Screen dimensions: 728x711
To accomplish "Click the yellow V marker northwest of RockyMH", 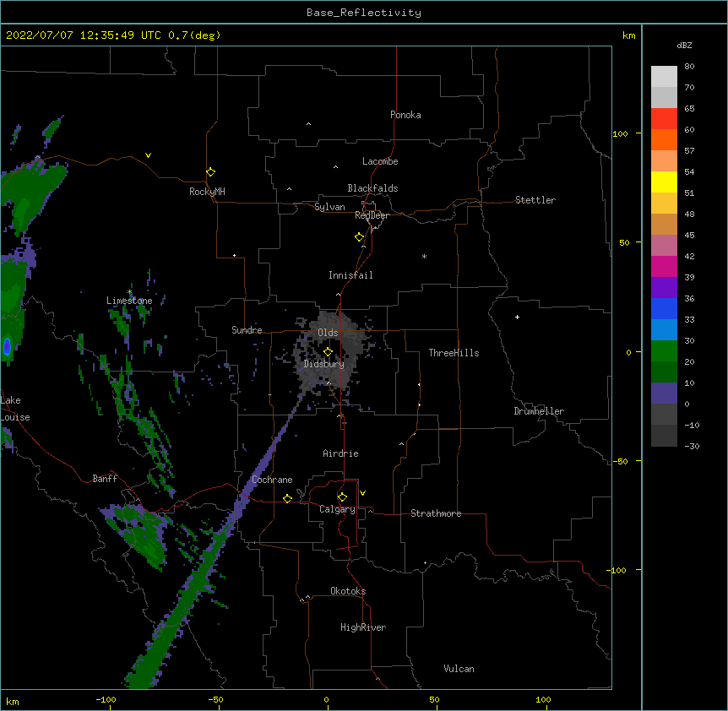I will (x=148, y=155).
